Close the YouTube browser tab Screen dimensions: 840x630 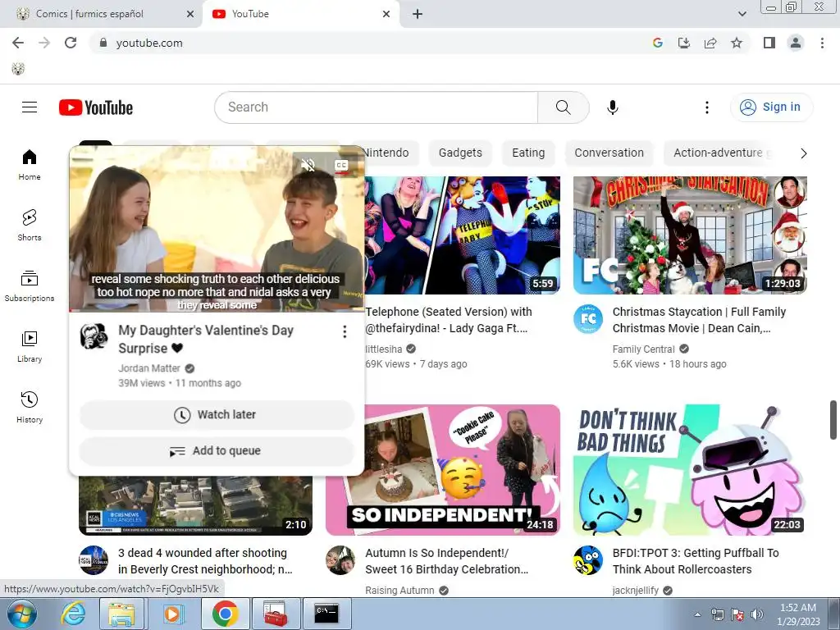point(386,14)
